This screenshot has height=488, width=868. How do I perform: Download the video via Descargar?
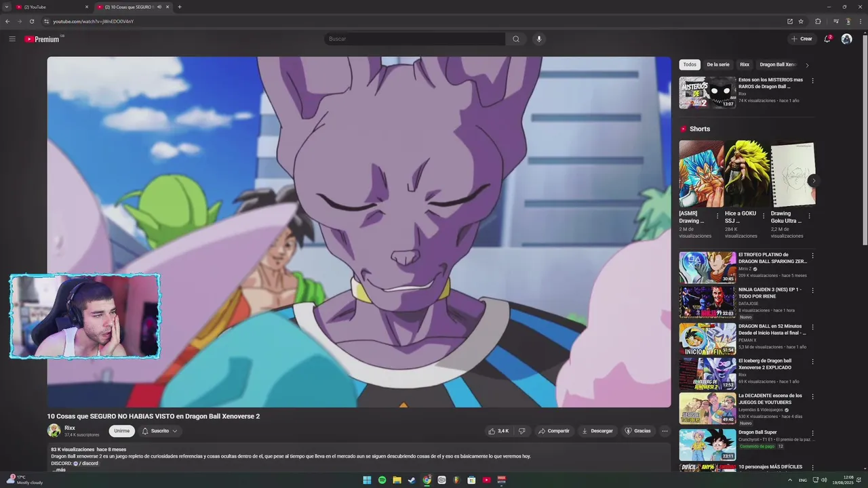point(597,431)
